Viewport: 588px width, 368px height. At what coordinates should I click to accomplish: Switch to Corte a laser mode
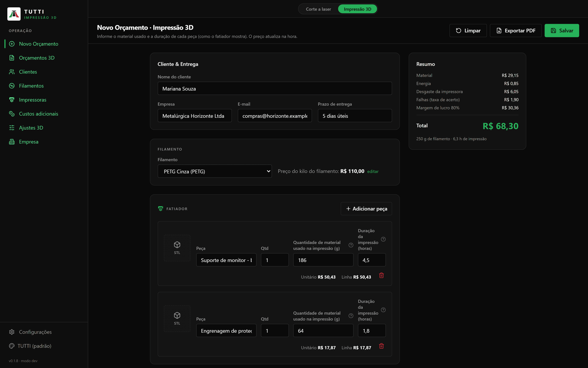[x=318, y=9]
